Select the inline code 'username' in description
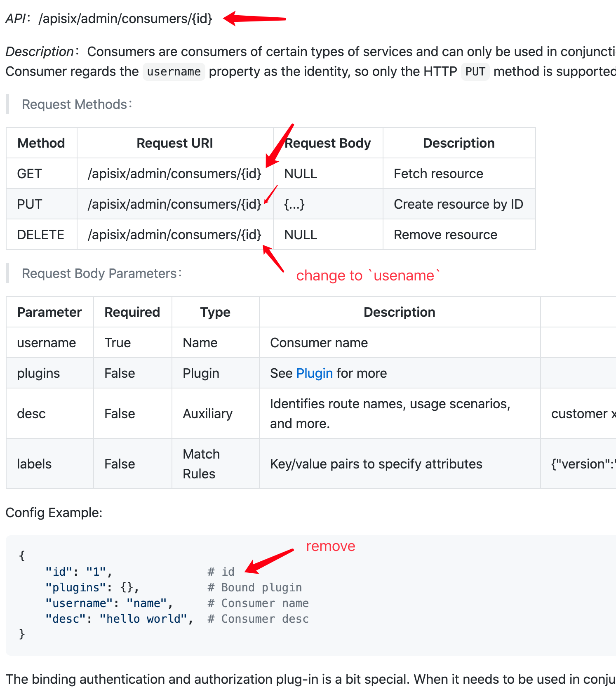This screenshot has width=616, height=692. click(x=174, y=72)
